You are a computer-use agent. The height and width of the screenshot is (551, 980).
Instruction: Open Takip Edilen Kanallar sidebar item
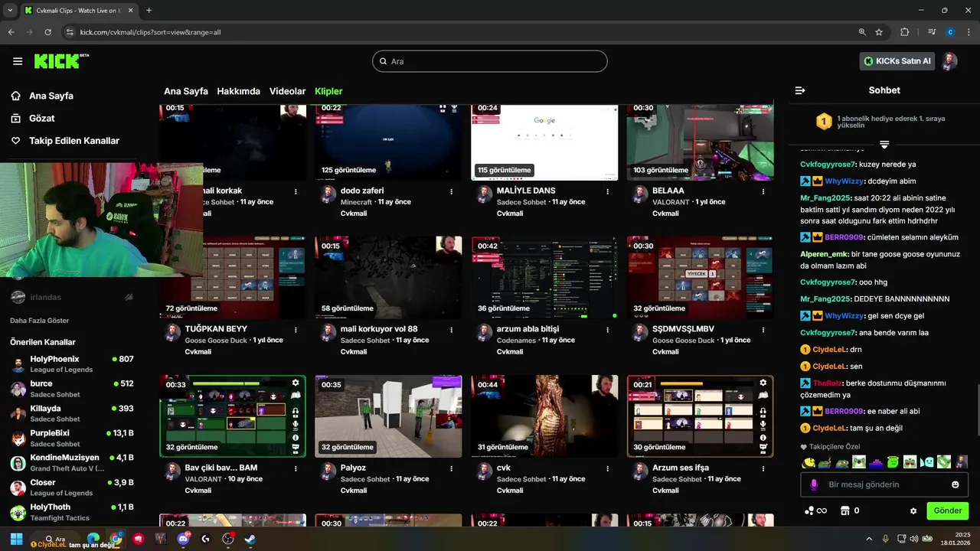tap(74, 141)
